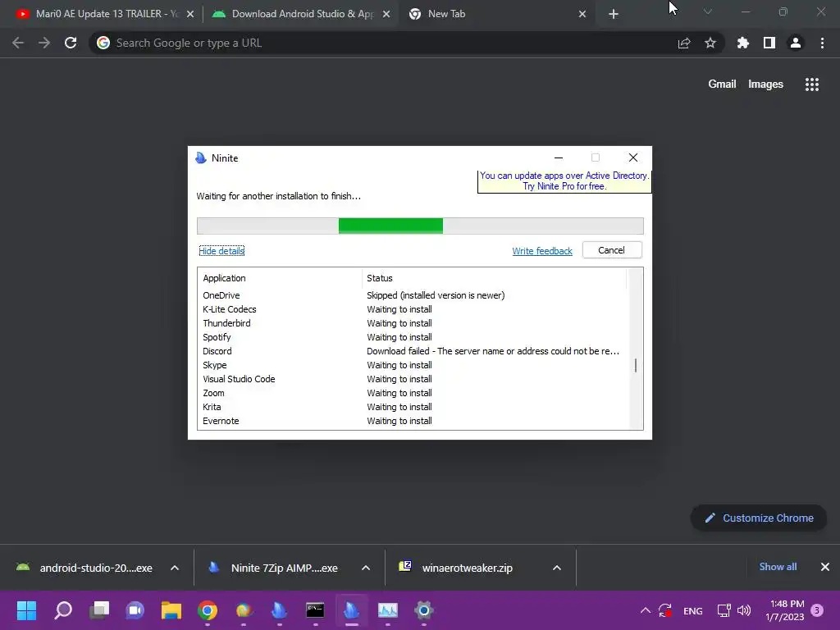Screen dimensions: 840x630
Task: Open taskbar Search
Action: (x=63, y=610)
